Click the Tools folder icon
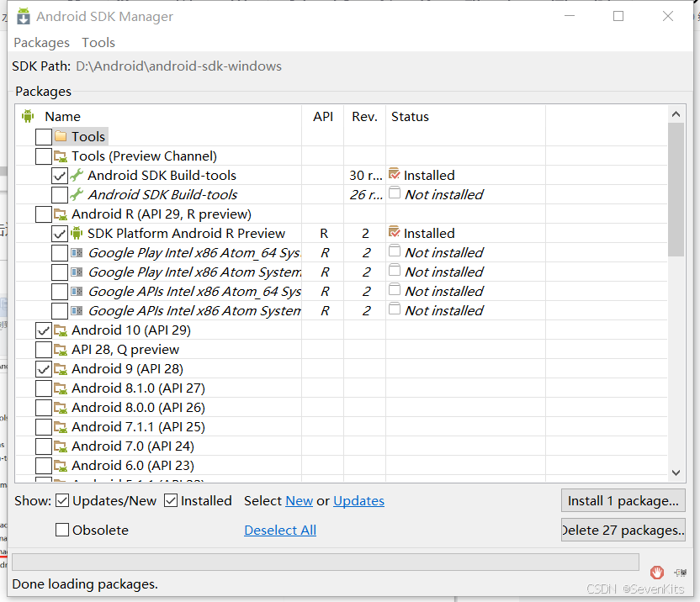The height and width of the screenshot is (602, 700). [x=61, y=136]
